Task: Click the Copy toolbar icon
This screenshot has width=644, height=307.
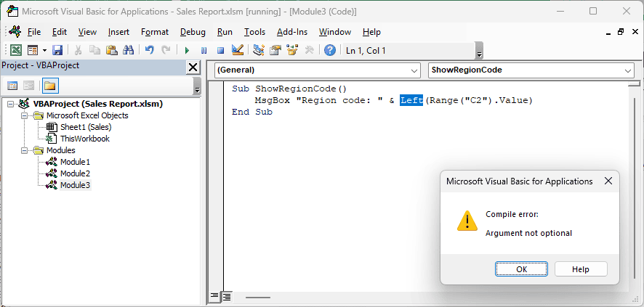Action: tap(95, 50)
